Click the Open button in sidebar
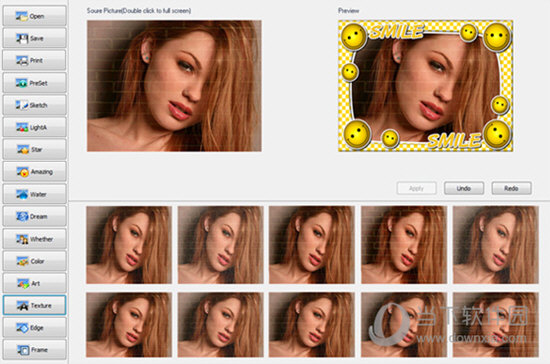Viewport: 550px width, 364px height. click(34, 16)
